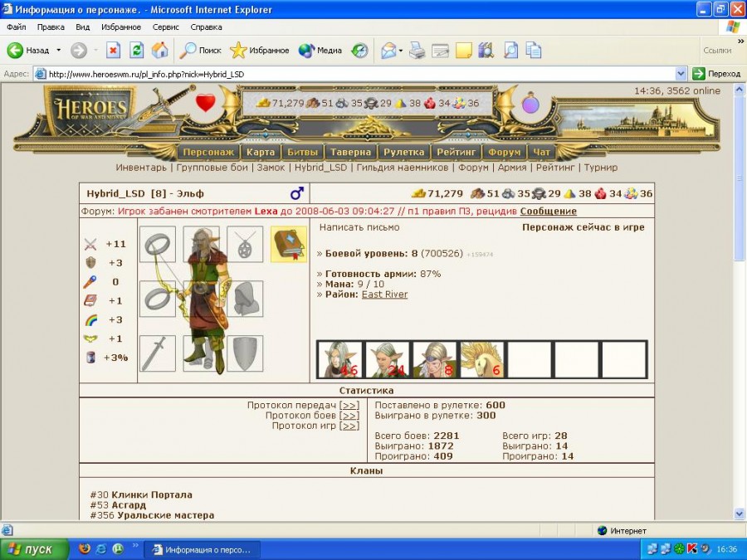Click the red heart health icon
The width and height of the screenshot is (747, 560).
tap(206, 102)
